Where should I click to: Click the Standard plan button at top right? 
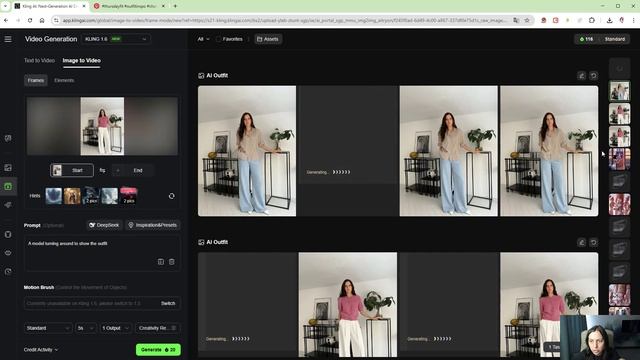tap(614, 39)
